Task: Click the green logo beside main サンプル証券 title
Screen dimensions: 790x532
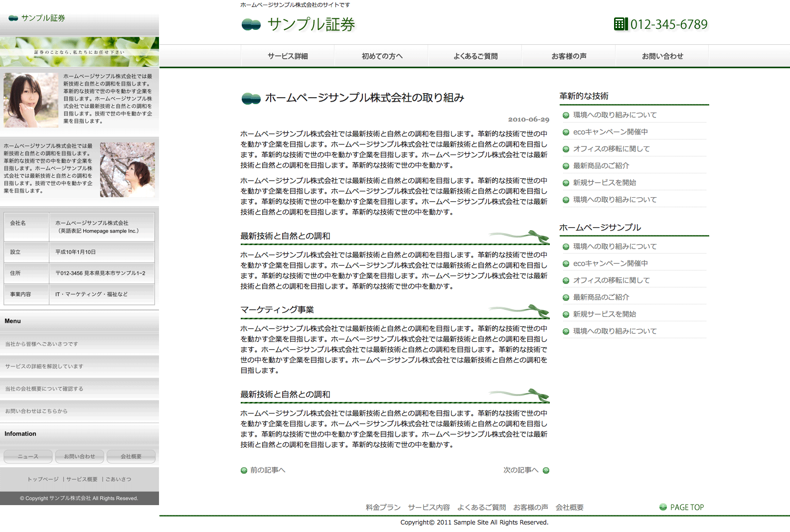Action: [x=251, y=24]
